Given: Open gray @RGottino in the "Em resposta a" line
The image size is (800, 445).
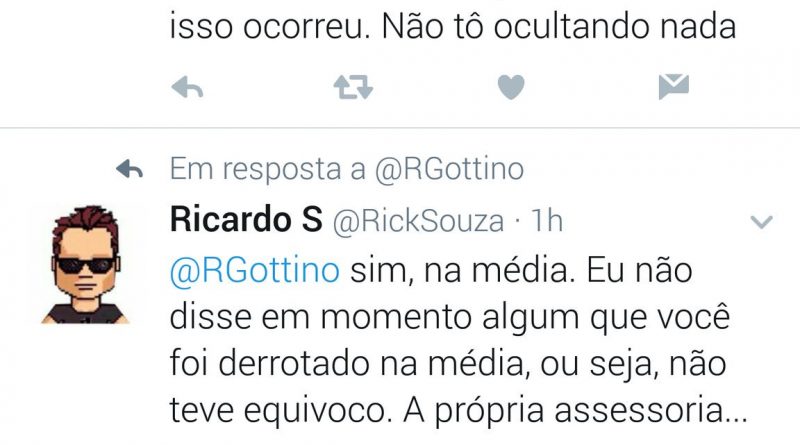Looking at the screenshot, I should tap(449, 169).
